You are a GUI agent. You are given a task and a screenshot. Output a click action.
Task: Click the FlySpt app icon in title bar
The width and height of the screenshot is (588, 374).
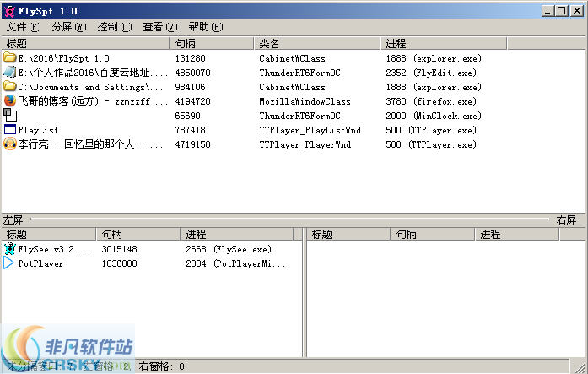click(x=10, y=11)
